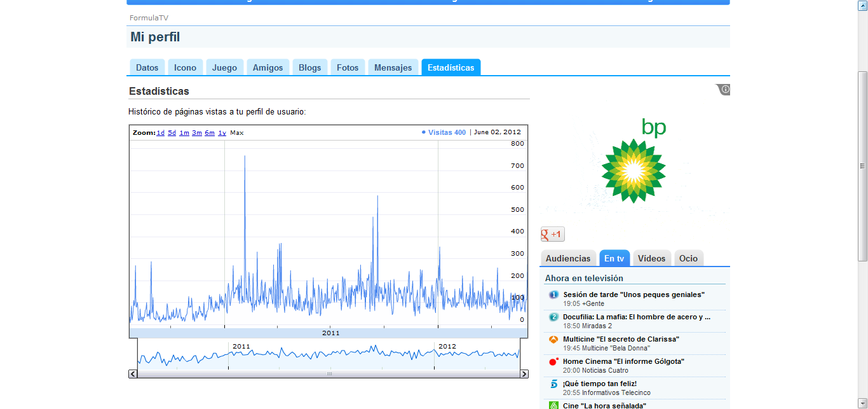Go to the Amigos profile tab
Image resolution: width=868 pixels, height=409 pixels.
(x=268, y=67)
